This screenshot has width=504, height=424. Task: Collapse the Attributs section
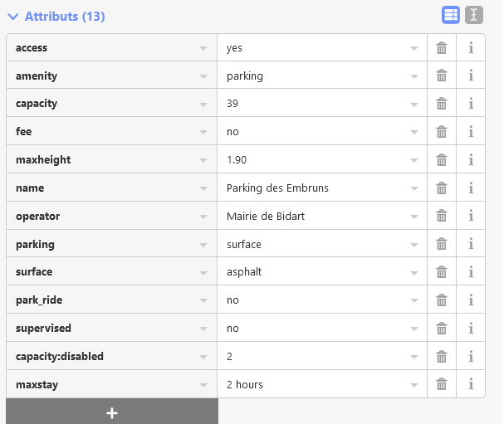click(x=13, y=17)
